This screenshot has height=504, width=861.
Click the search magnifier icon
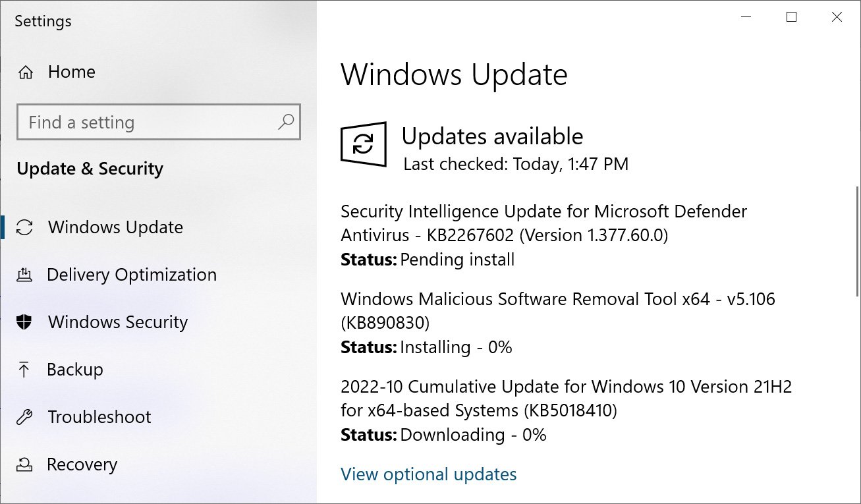(286, 122)
